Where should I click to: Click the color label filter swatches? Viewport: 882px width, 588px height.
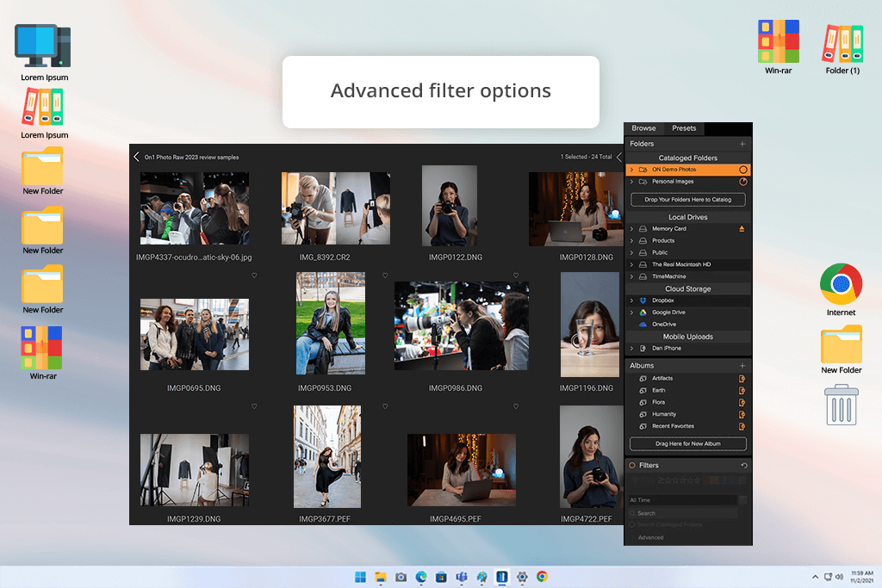click(724, 480)
